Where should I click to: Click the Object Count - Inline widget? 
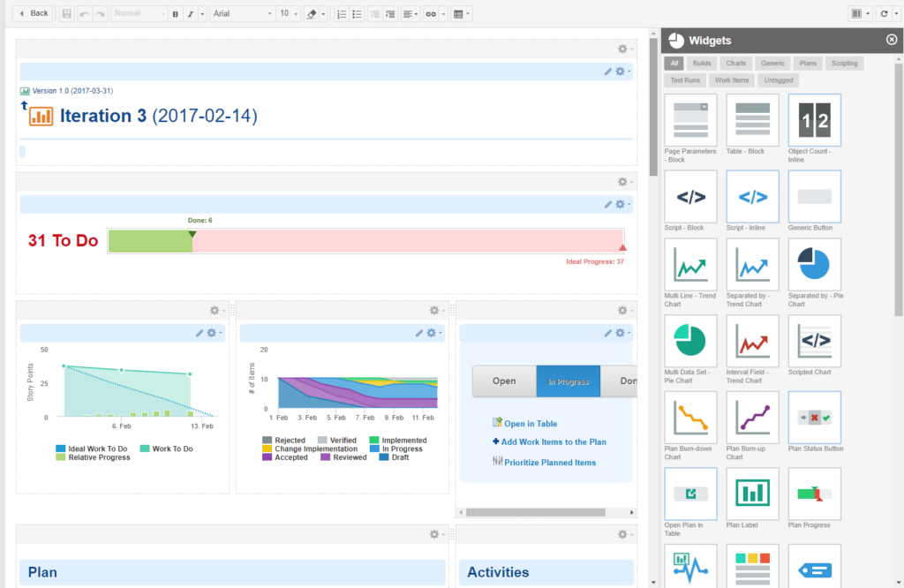click(x=813, y=119)
